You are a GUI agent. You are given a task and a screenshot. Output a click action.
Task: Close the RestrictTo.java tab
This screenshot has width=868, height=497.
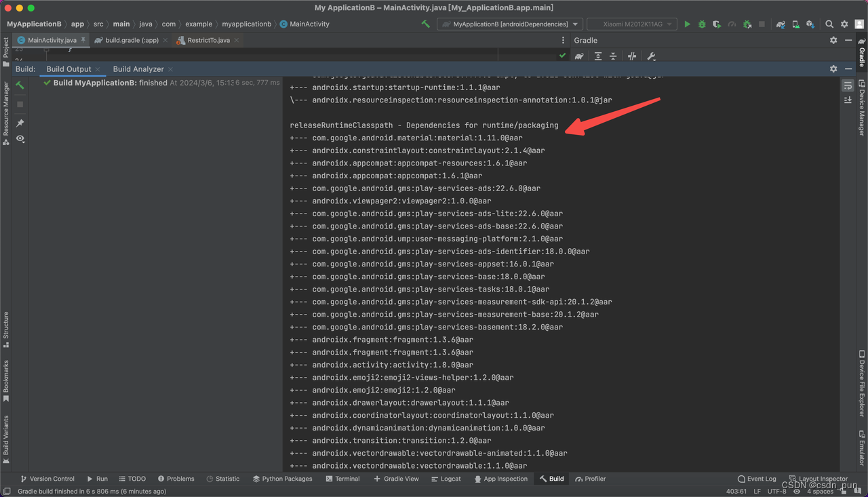click(237, 40)
